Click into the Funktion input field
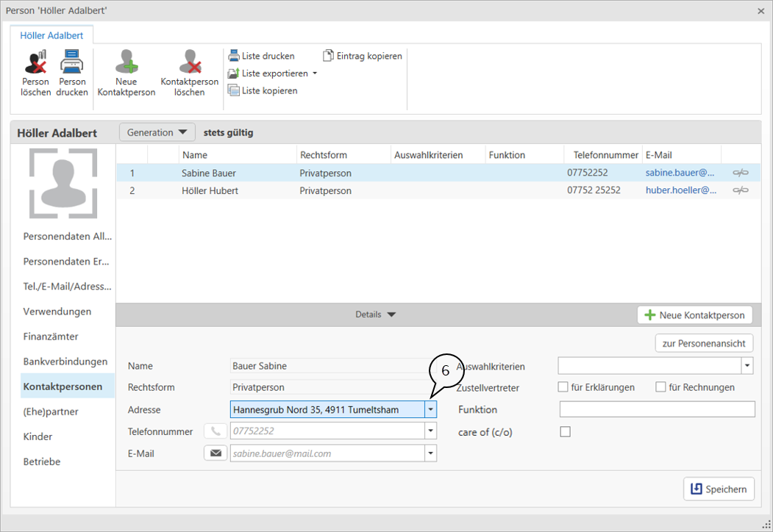 click(657, 409)
